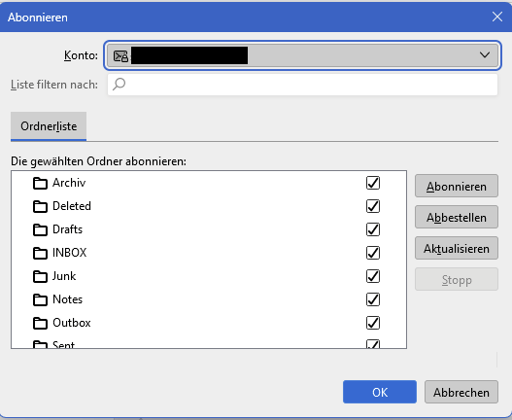Image resolution: width=512 pixels, height=420 pixels.
Task: Select the Archiv folder name
Action: (x=69, y=183)
